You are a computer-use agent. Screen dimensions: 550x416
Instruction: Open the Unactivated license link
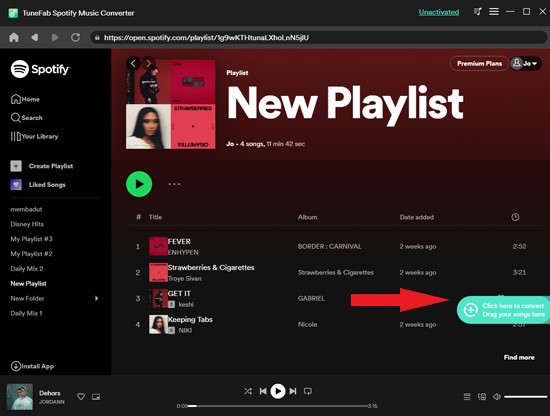pyautogui.click(x=439, y=12)
